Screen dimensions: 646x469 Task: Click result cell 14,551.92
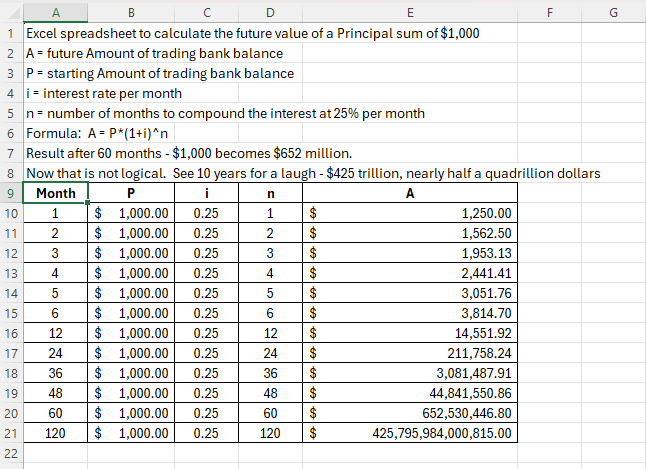click(410, 333)
